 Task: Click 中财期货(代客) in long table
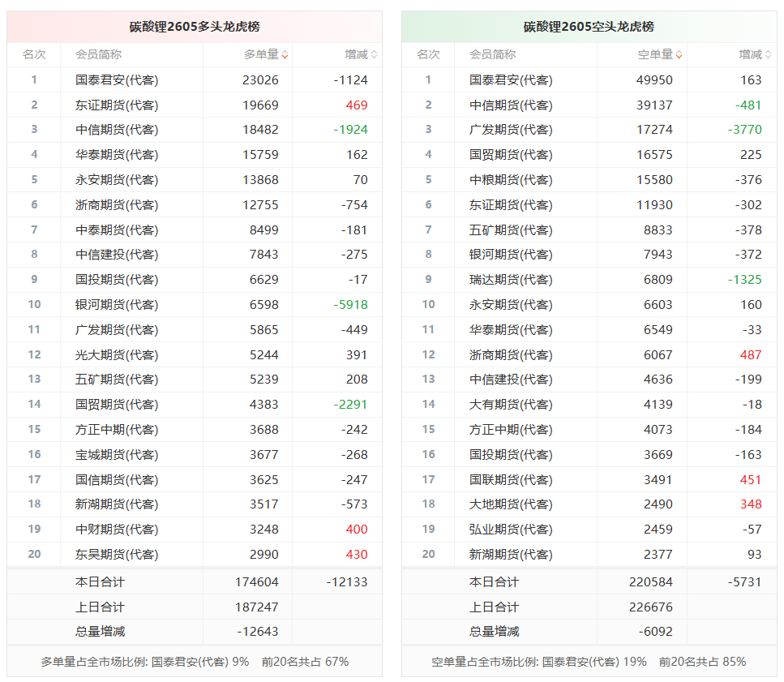click(x=117, y=529)
